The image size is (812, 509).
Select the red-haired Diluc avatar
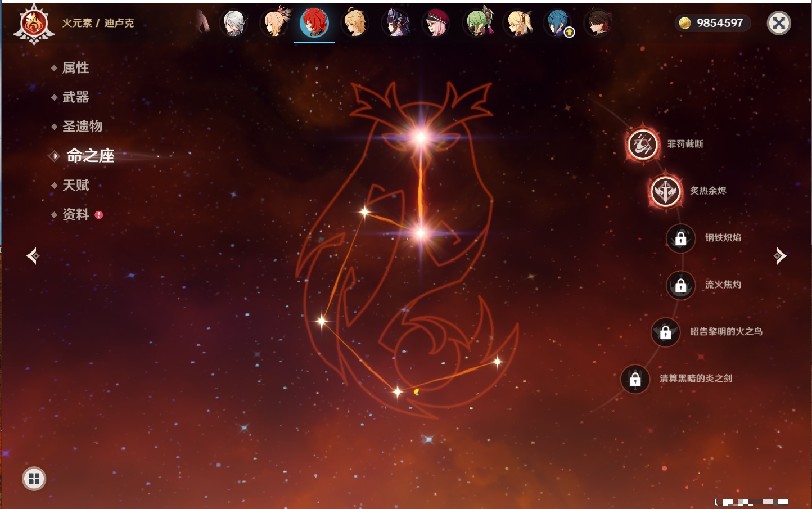(x=314, y=23)
